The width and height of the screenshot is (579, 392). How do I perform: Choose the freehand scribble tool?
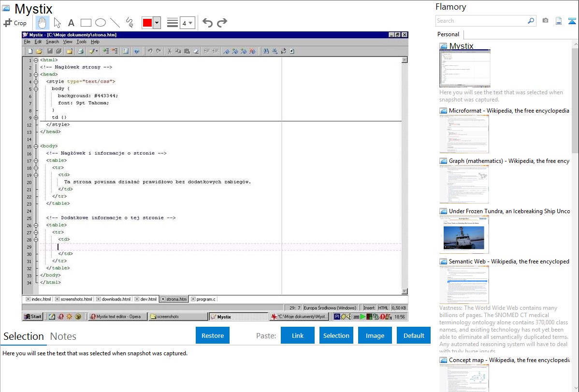coord(129,23)
